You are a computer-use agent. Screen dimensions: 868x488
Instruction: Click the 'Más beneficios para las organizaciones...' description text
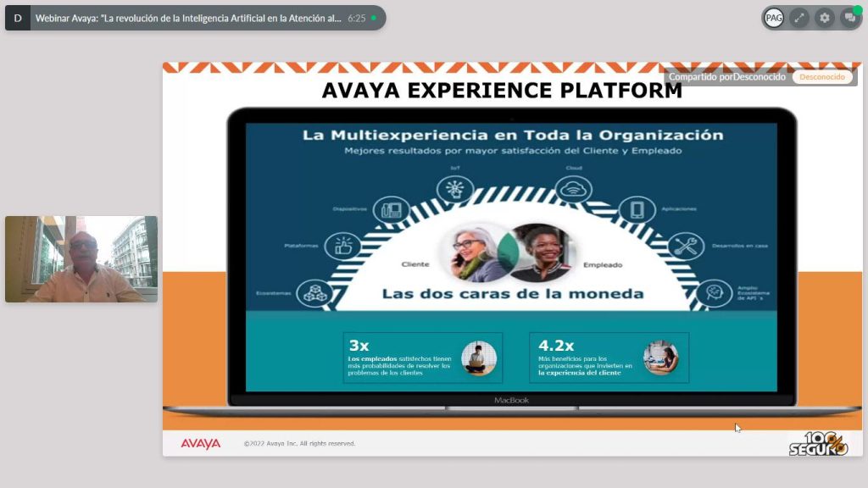click(585, 366)
